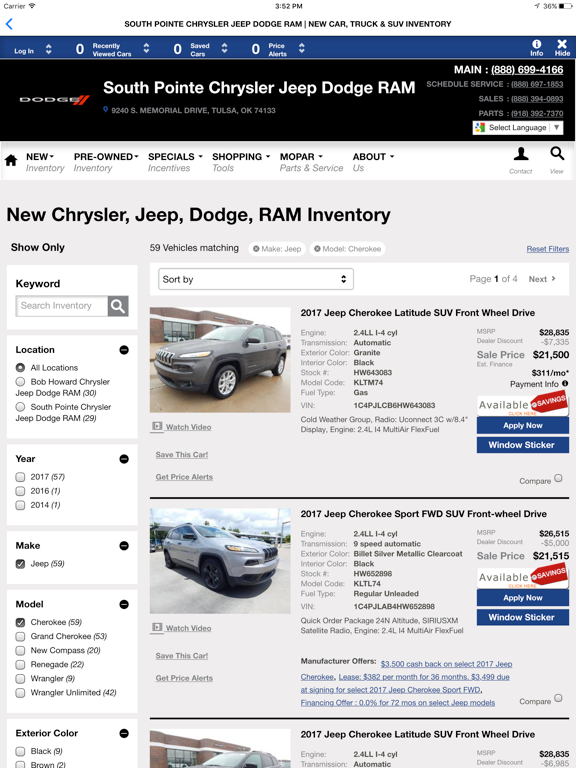576x768 pixels.
Task: Collapse the Year filter section
Action: (124, 459)
